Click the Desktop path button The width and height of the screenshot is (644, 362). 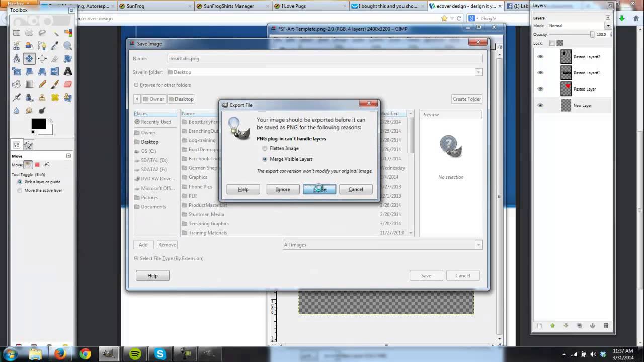tap(181, 99)
